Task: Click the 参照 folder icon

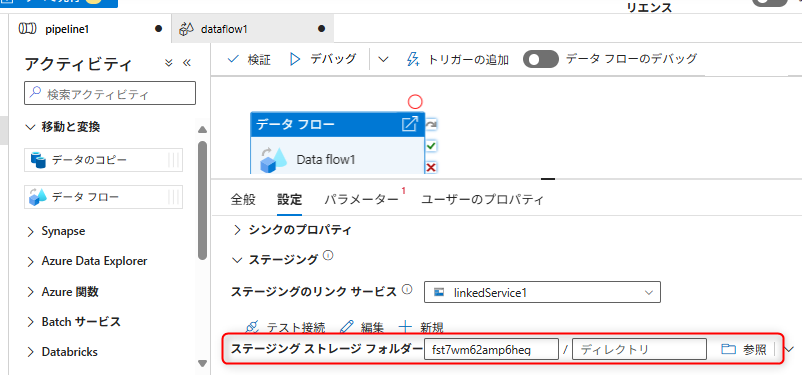Action: coord(728,349)
